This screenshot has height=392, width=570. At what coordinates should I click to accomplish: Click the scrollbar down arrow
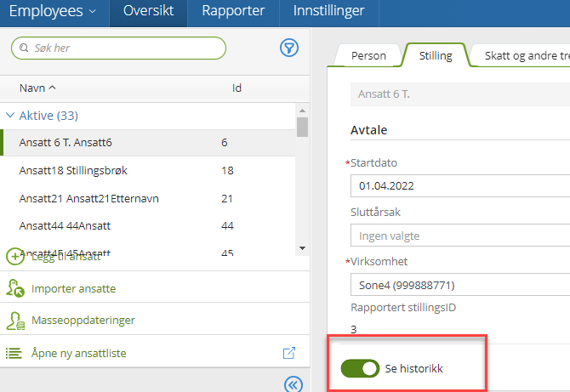pyautogui.click(x=302, y=248)
